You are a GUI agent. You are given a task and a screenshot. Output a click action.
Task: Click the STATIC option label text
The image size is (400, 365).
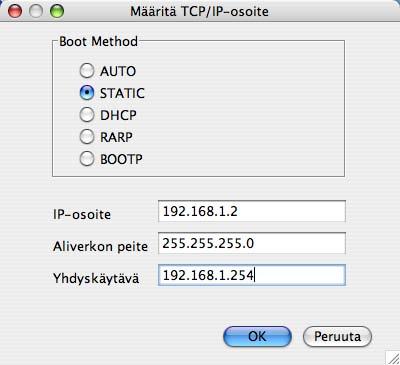122,93
